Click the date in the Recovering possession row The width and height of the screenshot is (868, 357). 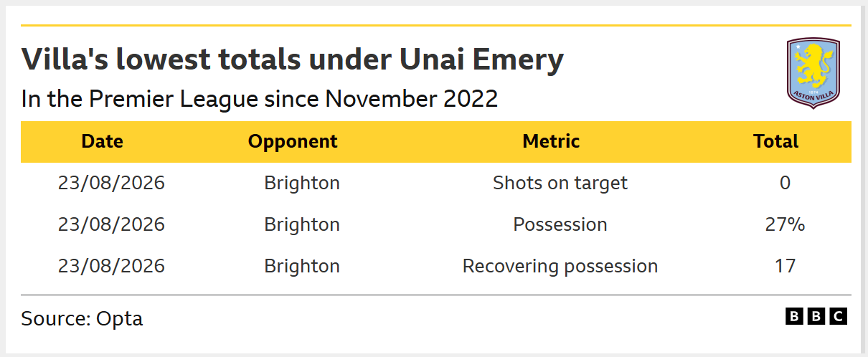click(111, 266)
